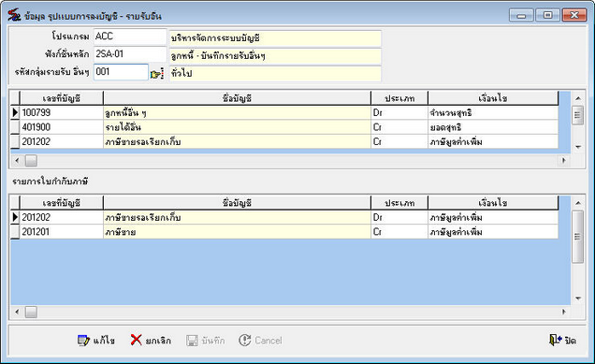Click Cr type cell in 401900 row
Image resolution: width=595 pixels, height=364 pixels.
point(399,127)
